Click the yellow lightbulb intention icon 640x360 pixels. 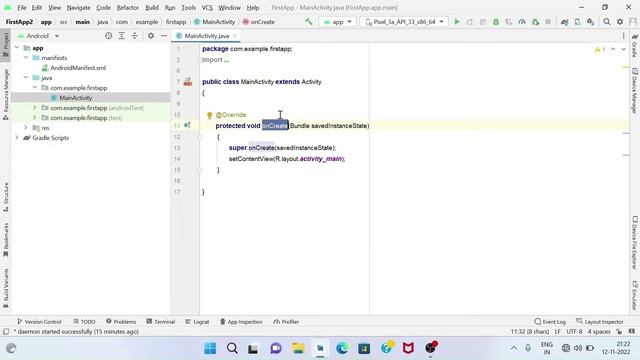point(209,116)
